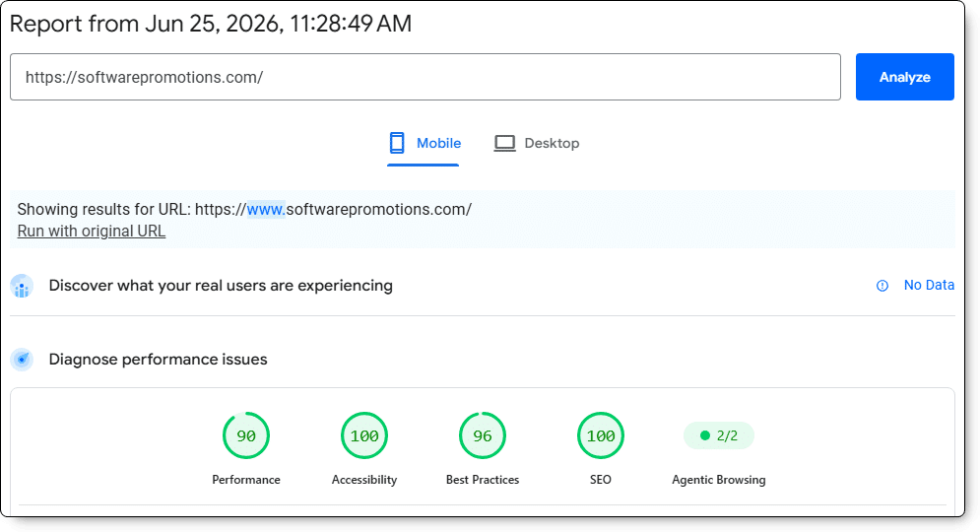
Task: Click the real users experience icon
Action: (x=22, y=287)
